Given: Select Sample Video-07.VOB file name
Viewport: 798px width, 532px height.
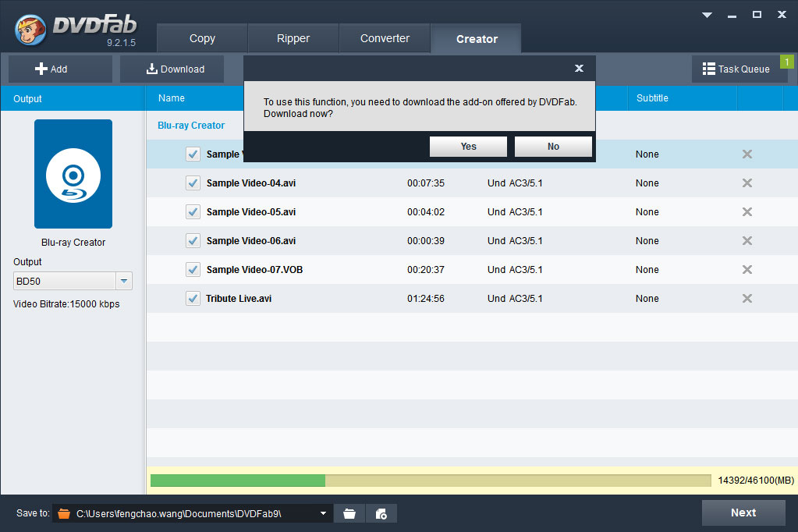Looking at the screenshot, I should pos(254,270).
